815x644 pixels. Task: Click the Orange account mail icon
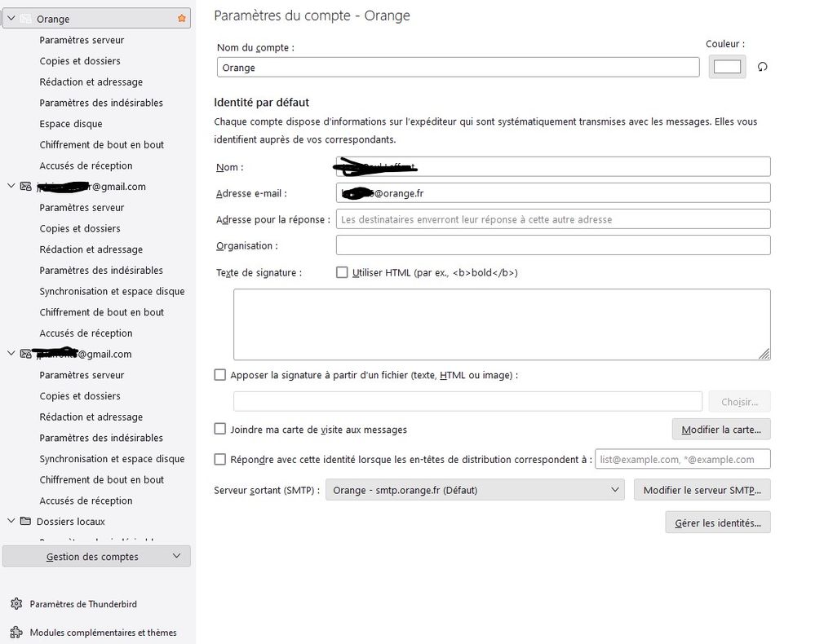(x=26, y=19)
